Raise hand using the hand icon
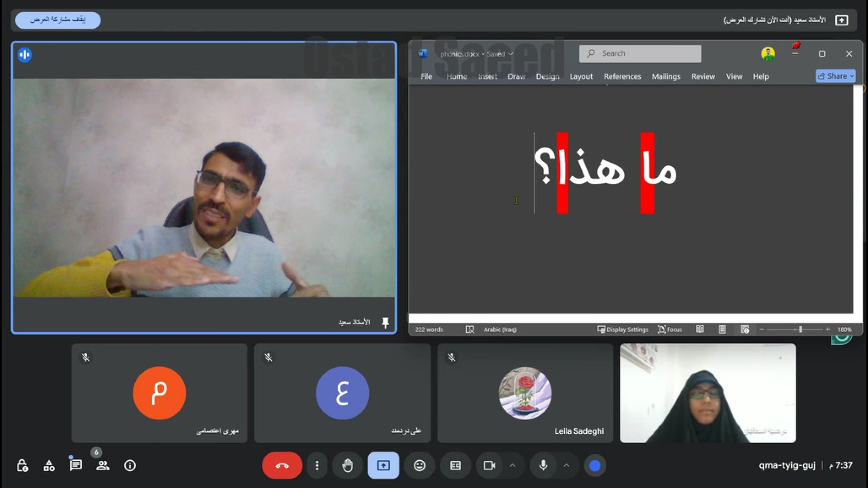 pos(347,465)
